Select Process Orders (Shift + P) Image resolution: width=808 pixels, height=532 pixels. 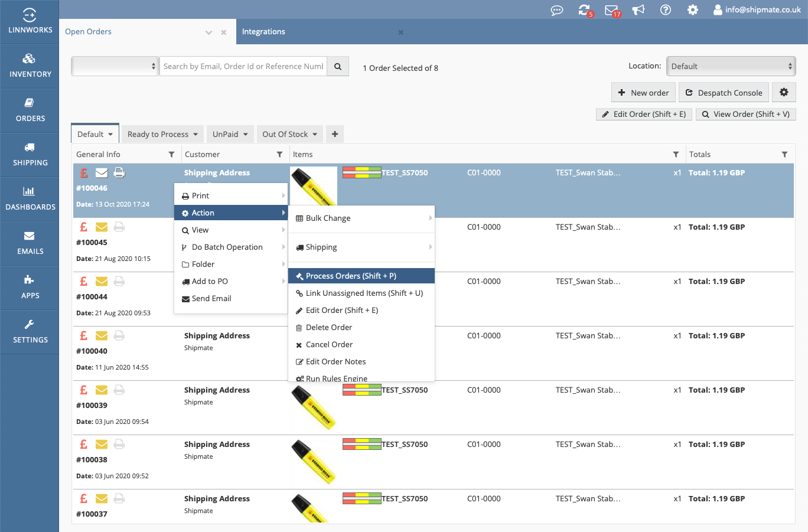(361, 276)
